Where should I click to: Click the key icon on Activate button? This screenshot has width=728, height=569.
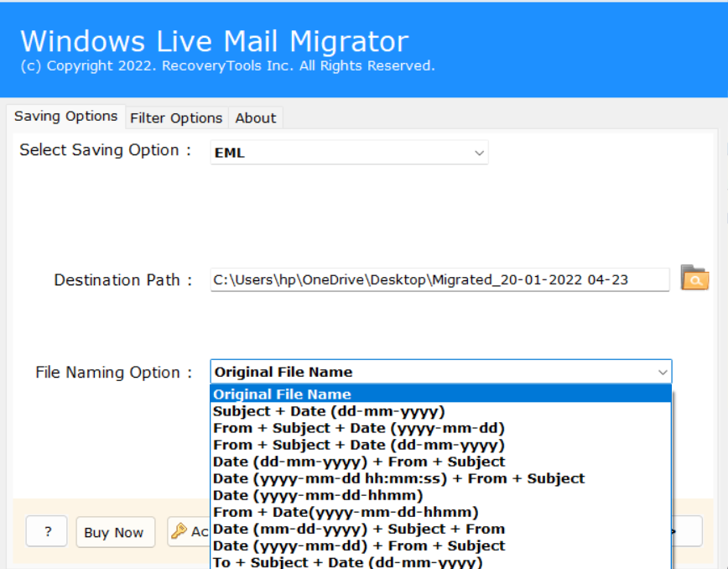coord(179,531)
